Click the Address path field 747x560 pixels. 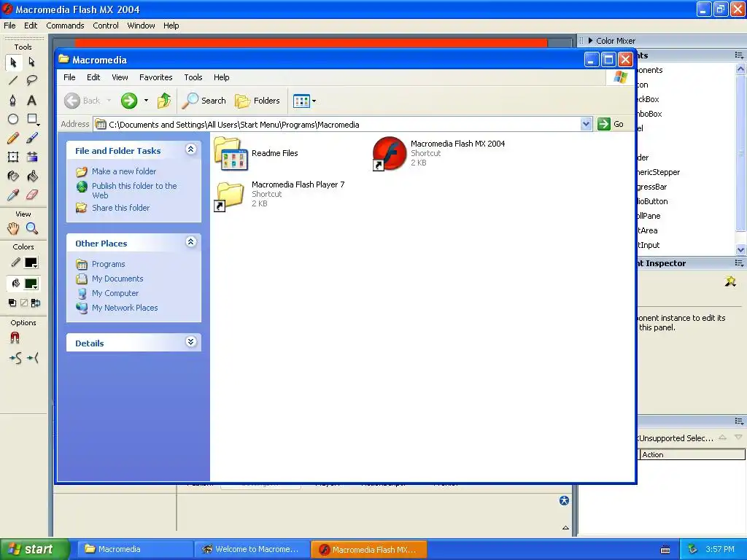coord(337,124)
